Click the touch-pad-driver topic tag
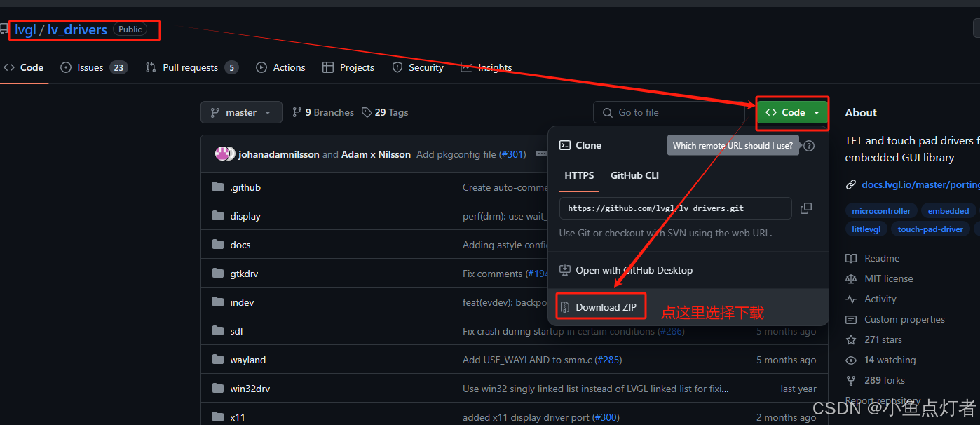 pos(931,229)
